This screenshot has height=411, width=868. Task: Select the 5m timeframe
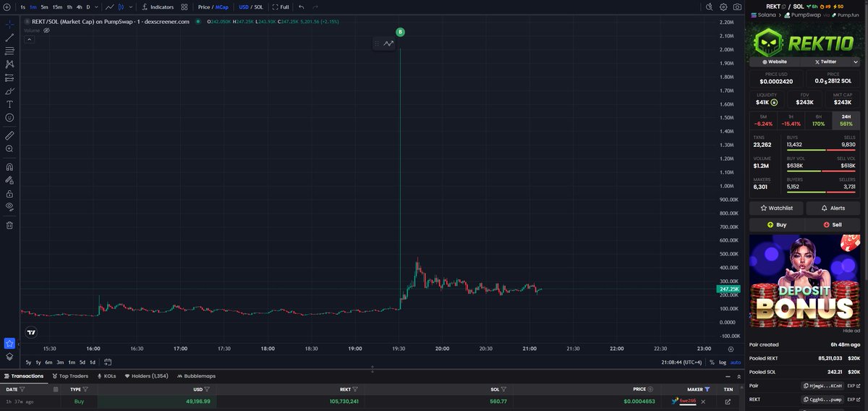tap(44, 7)
